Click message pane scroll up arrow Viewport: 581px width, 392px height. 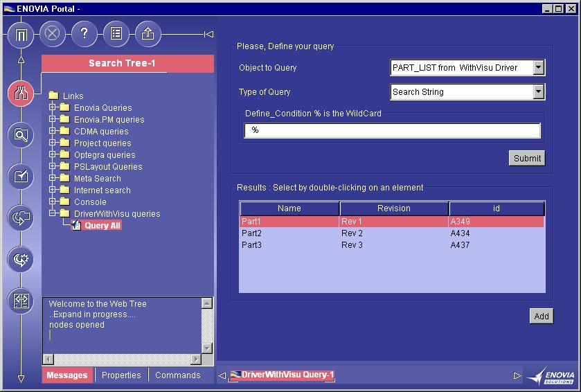click(207, 303)
